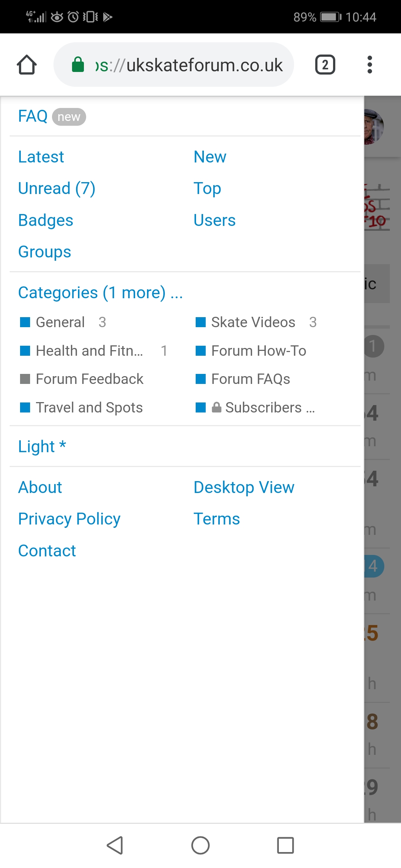Go to the Latest topics
Viewport: 401px width, 868px height.
41,157
